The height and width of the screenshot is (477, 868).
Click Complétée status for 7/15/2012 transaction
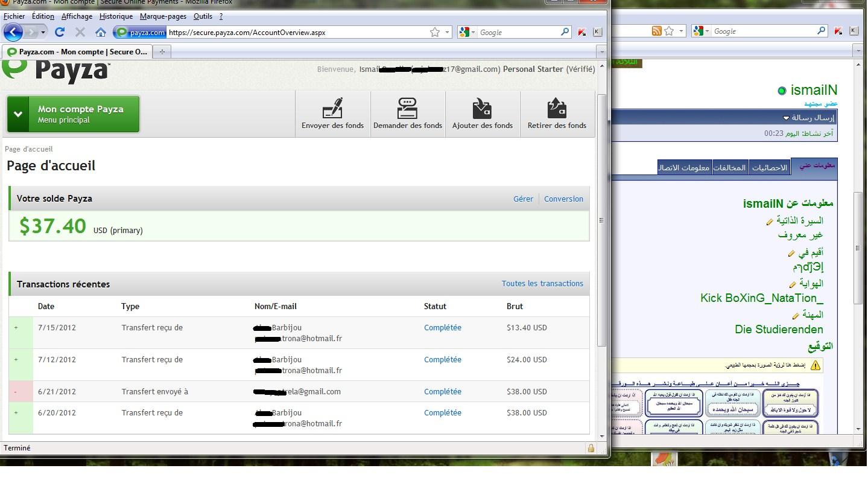pos(443,327)
